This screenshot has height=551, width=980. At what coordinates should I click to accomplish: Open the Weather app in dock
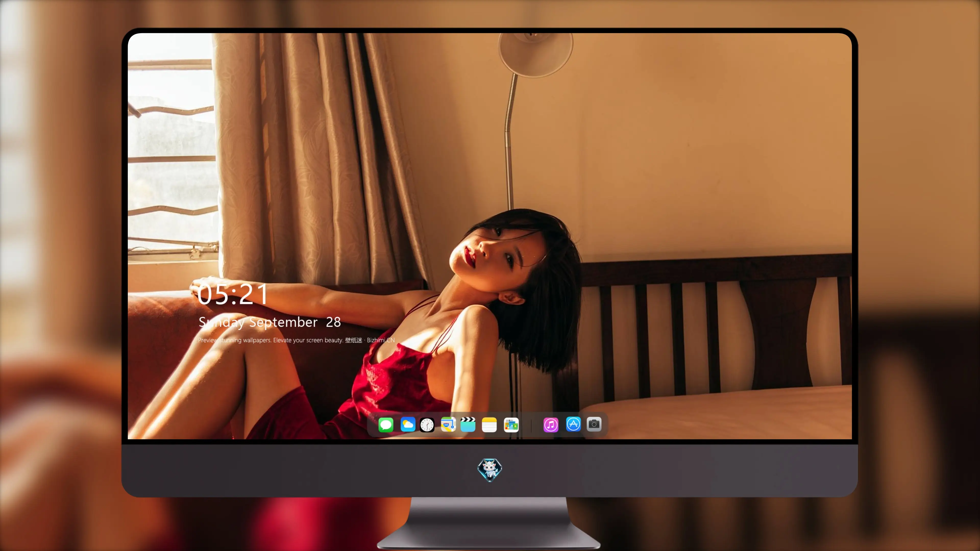408,424
